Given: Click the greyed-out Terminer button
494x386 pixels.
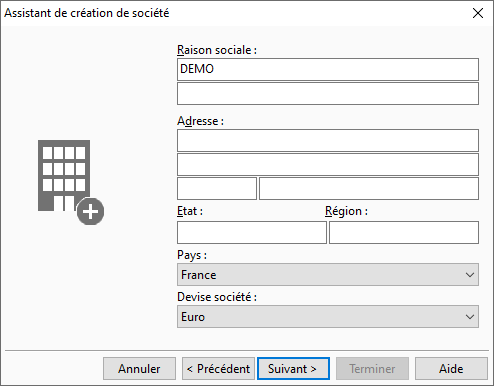Looking at the screenshot, I should [x=372, y=369].
